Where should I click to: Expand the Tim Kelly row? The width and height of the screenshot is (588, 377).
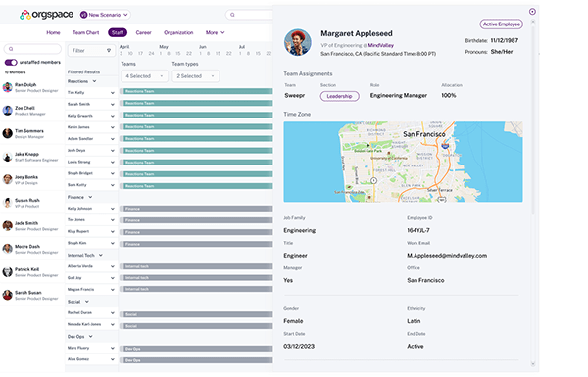[x=112, y=93]
